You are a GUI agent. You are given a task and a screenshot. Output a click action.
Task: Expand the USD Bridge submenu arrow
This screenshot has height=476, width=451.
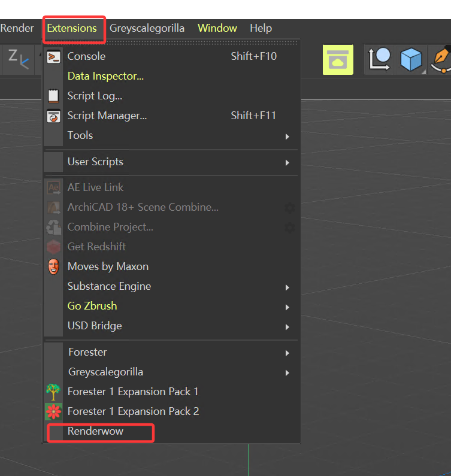pyautogui.click(x=287, y=327)
